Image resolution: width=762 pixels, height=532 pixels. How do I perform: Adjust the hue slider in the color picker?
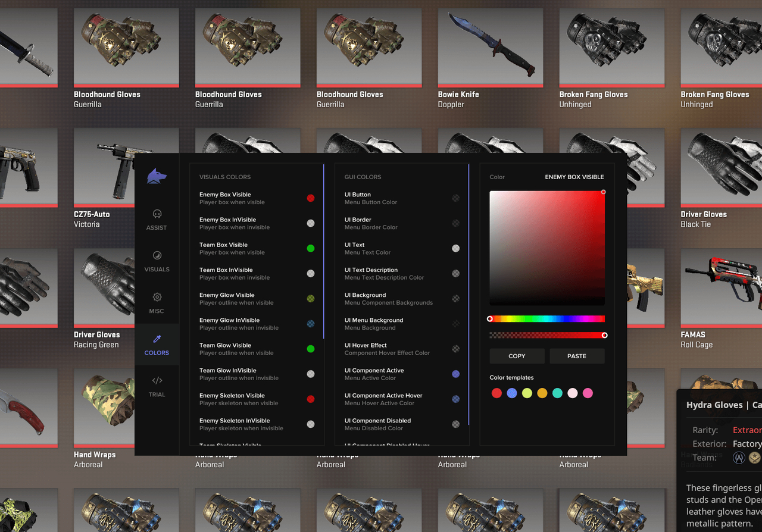pos(548,318)
